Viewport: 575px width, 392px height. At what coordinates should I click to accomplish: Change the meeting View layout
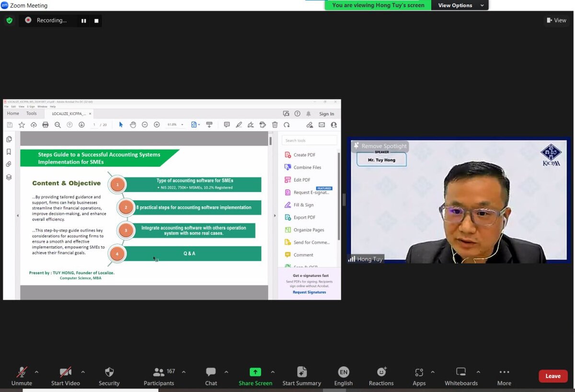pyautogui.click(x=556, y=20)
